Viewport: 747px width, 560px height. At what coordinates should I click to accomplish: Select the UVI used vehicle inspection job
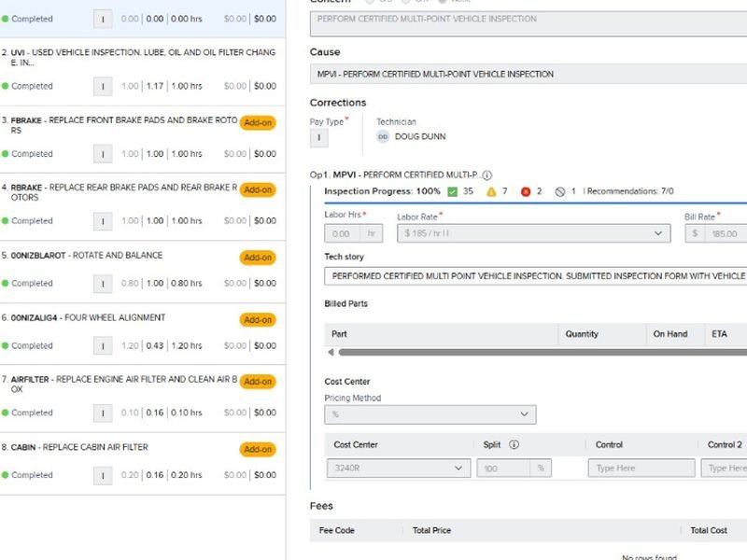point(140,58)
